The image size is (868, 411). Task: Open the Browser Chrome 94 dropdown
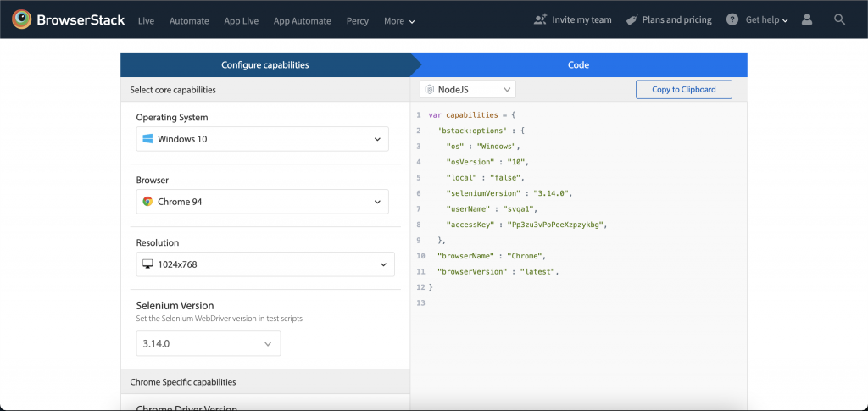pos(377,202)
